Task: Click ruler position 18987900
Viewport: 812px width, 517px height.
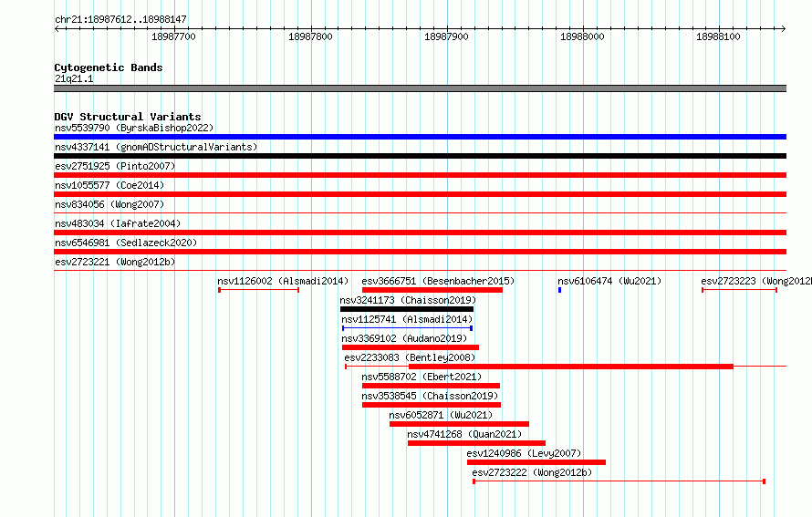Action: pyautogui.click(x=446, y=36)
